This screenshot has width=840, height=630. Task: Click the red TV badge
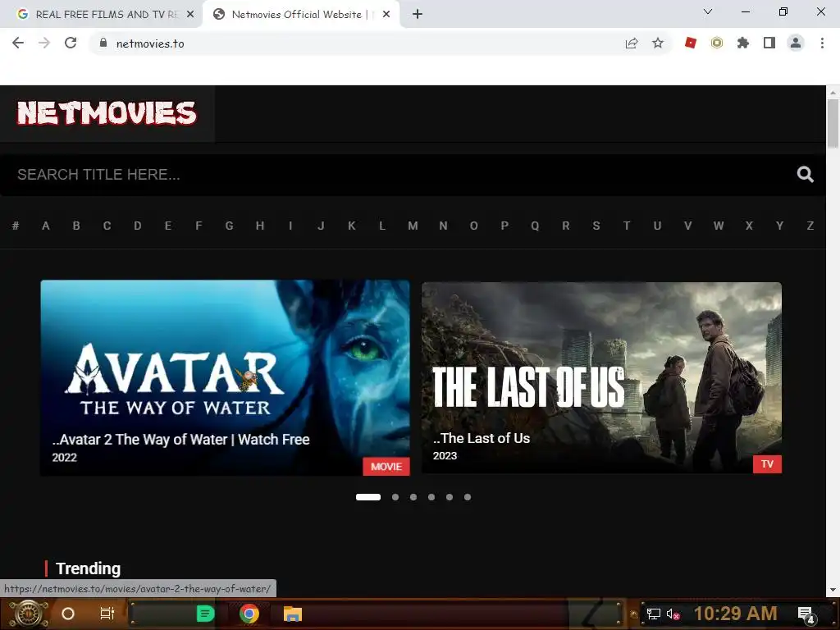tap(767, 464)
